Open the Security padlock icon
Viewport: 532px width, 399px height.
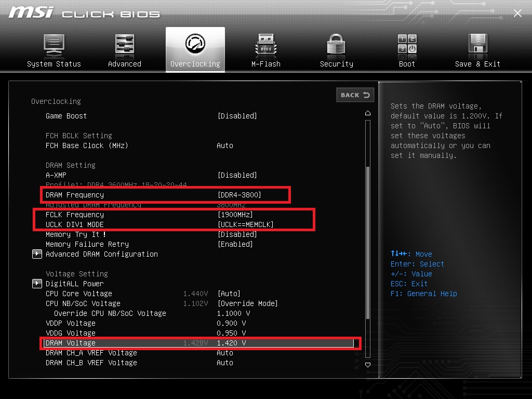point(336,45)
